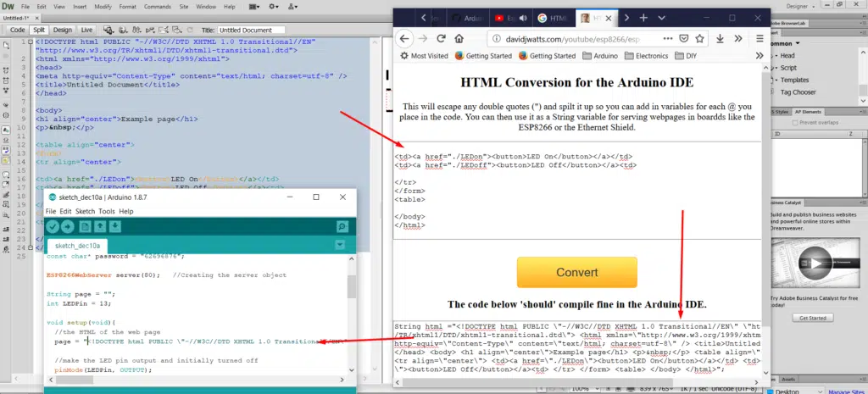Go to Firefox home page
The image size is (868, 394).
(459, 39)
